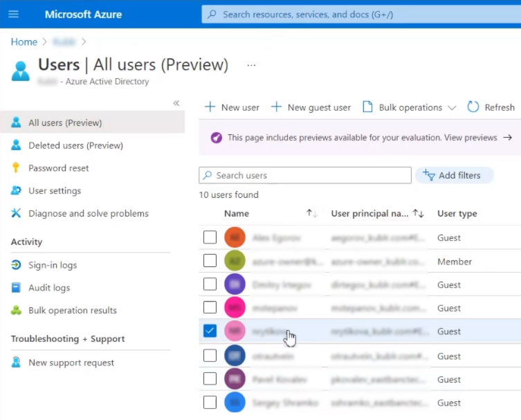Click the Microsoft Azure logo text

tap(84, 15)
